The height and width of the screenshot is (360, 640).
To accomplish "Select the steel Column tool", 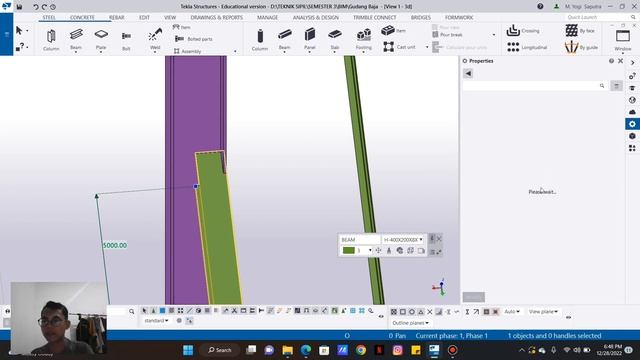I will pos(51,39).
